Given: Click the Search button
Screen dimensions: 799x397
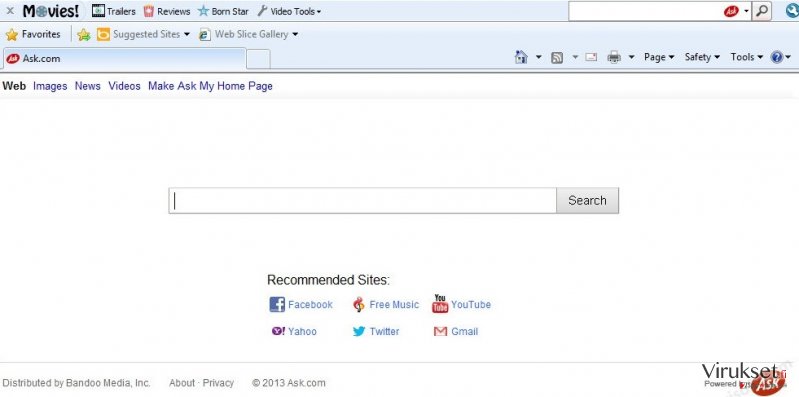Looking at the screenshot, I should click(x=588, y=200).
